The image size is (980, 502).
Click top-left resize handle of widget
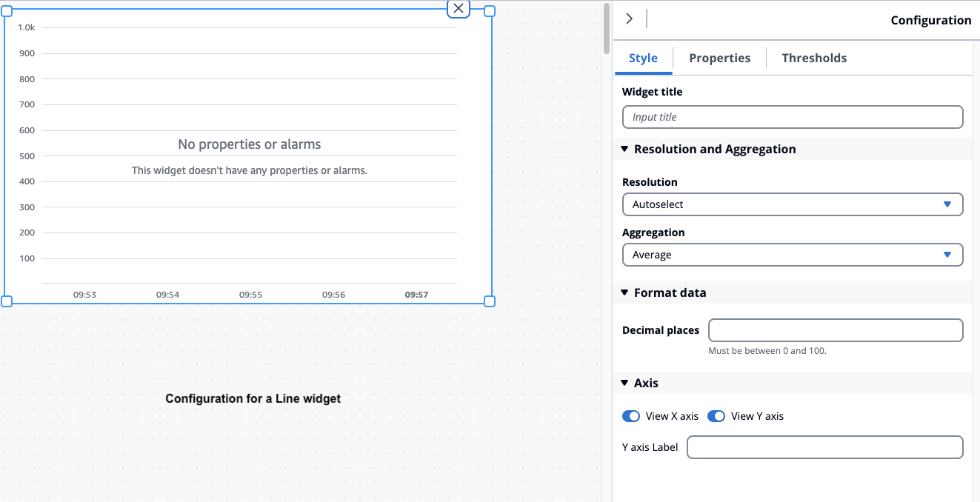tap(7, 11)
